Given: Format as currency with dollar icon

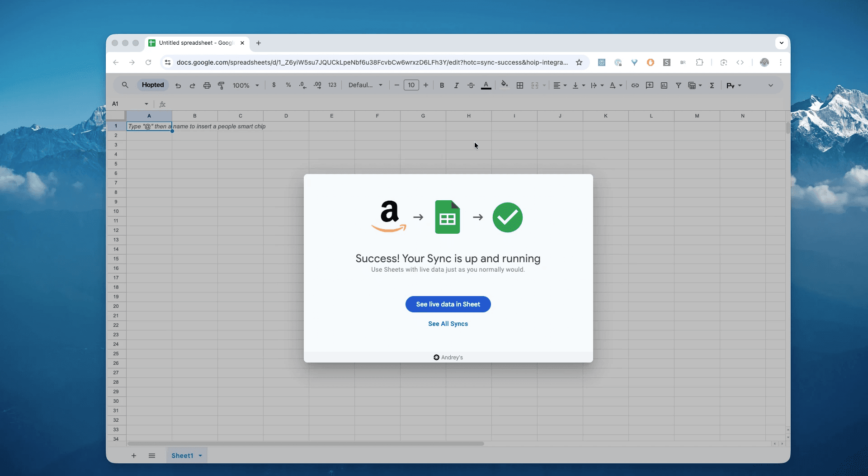Looking at the screenshot, I should [x=274, y=85].
